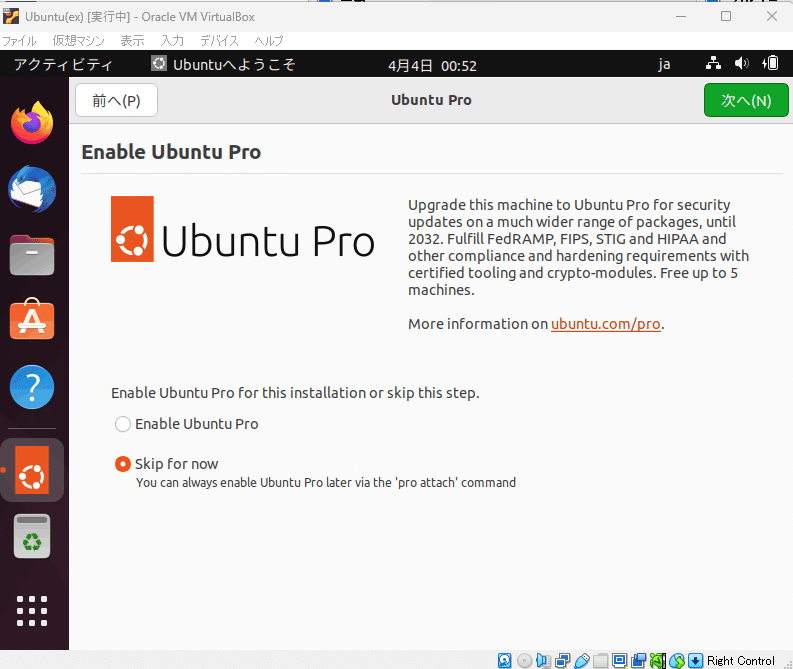Open the ja input source dropdown
793x669 pixels.
[x=664, y=64]
